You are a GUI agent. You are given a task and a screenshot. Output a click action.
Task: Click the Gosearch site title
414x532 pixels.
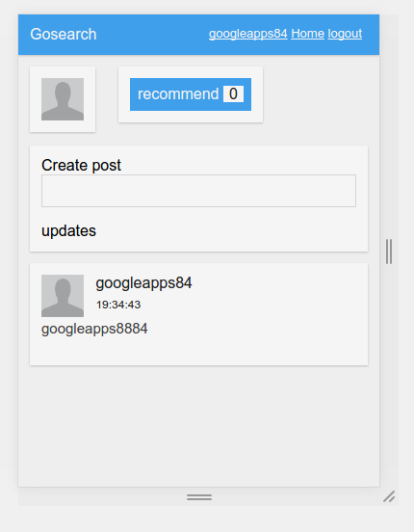click(64, 35)
